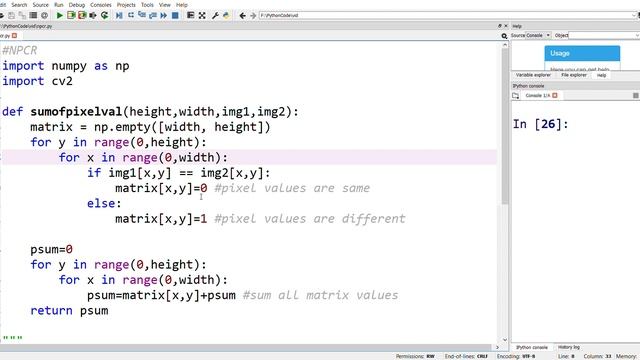Close the Console 1/A tab
This screenshot has height=360, width=640.
pos(555,96)
